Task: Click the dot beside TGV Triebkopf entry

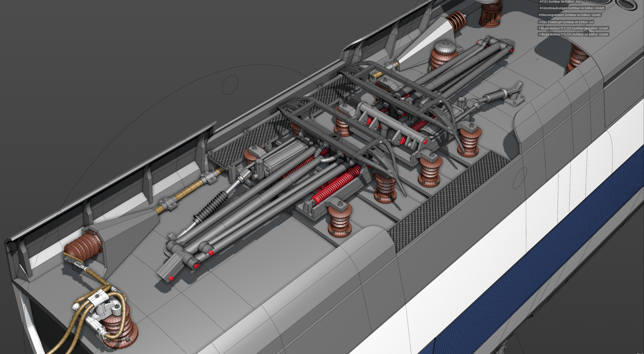Action: (x=540, y=22)
